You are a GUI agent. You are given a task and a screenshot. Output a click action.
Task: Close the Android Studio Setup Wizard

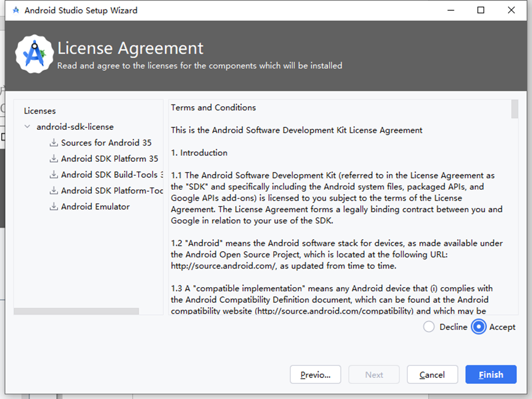pos(512,10)
